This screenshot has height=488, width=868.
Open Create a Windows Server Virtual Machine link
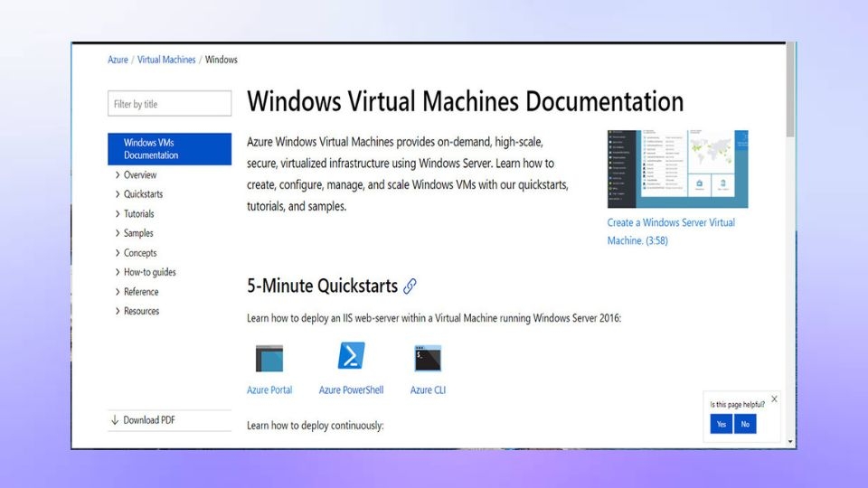tap(671, 231)
